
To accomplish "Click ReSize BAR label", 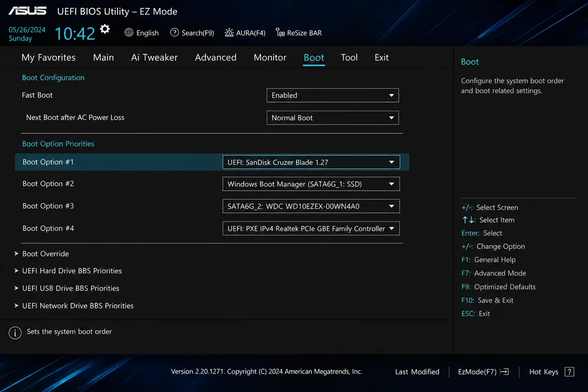I will 304,33.
